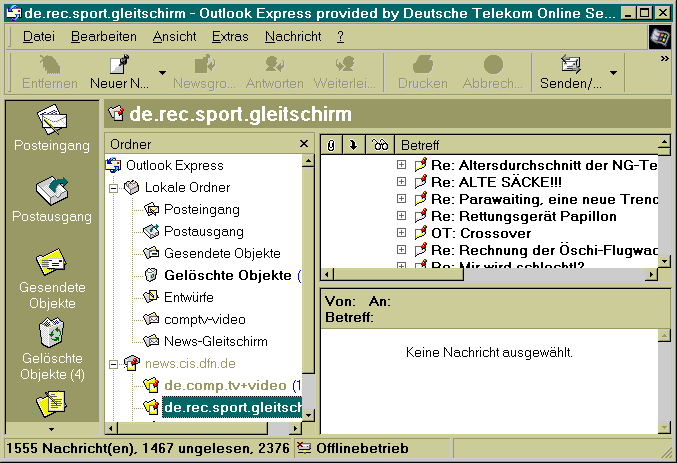The height and width of the screenshot is (463, 677).
Task: Sort messages by Betreff column header
Action: pyautogui.click(x=526, y=145)
